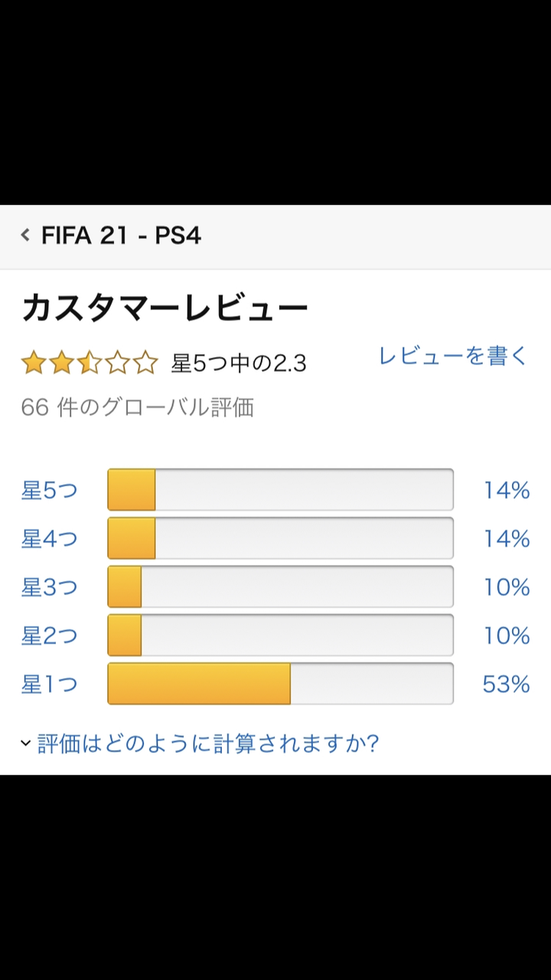Click the 星3つ rating bar
This screenshot has height=980, width=551.
pyautogui.click(x=281, y=587)
